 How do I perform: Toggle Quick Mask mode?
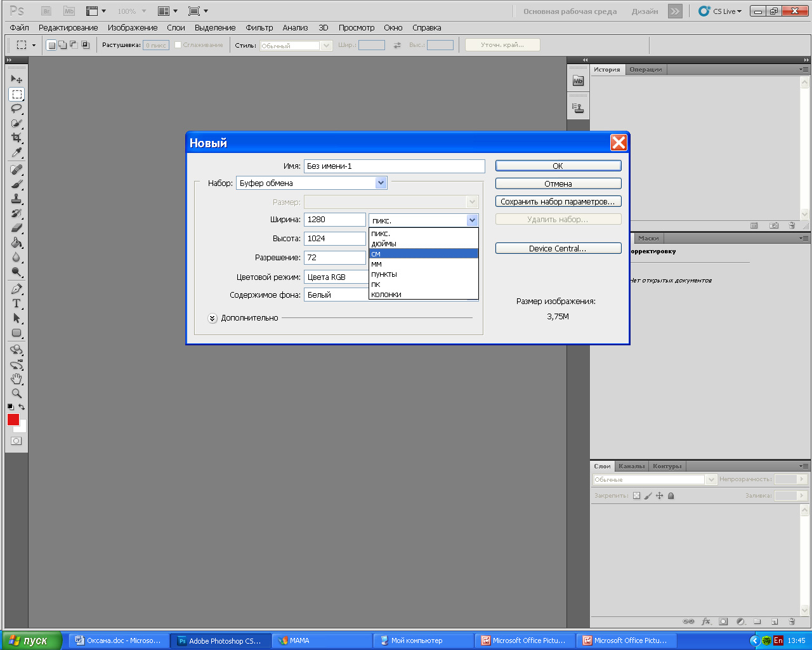pyautogui.click(x=16, y=441)
